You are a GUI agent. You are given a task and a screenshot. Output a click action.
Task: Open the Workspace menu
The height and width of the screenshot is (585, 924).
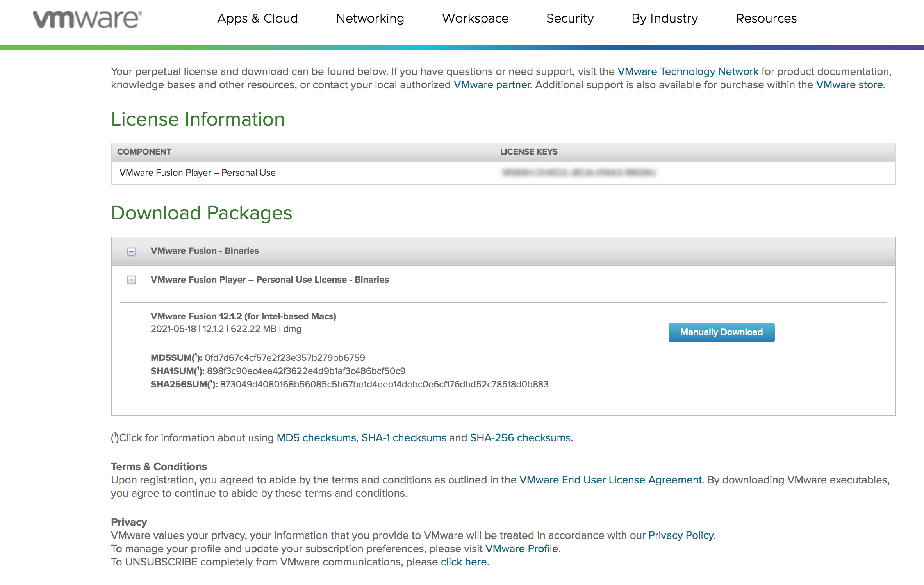[475, 18]
